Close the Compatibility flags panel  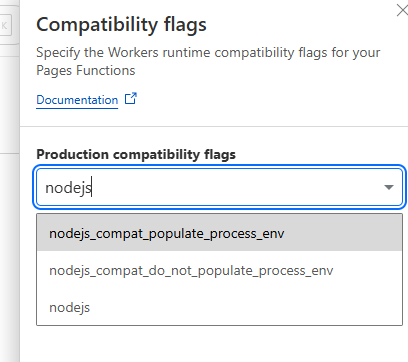click(402, 10)
